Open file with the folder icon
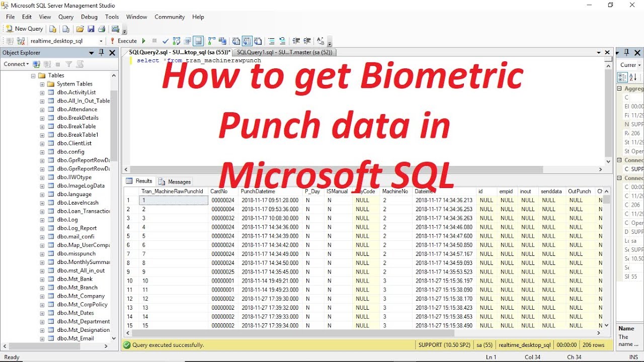 [80, 29]
